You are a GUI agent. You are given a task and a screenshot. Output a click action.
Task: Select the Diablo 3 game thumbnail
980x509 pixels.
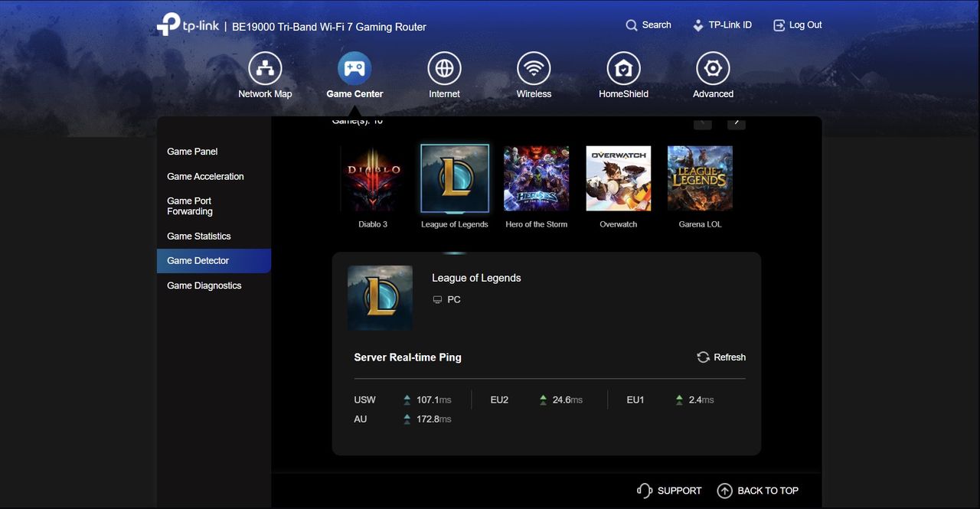click(374, 178)
